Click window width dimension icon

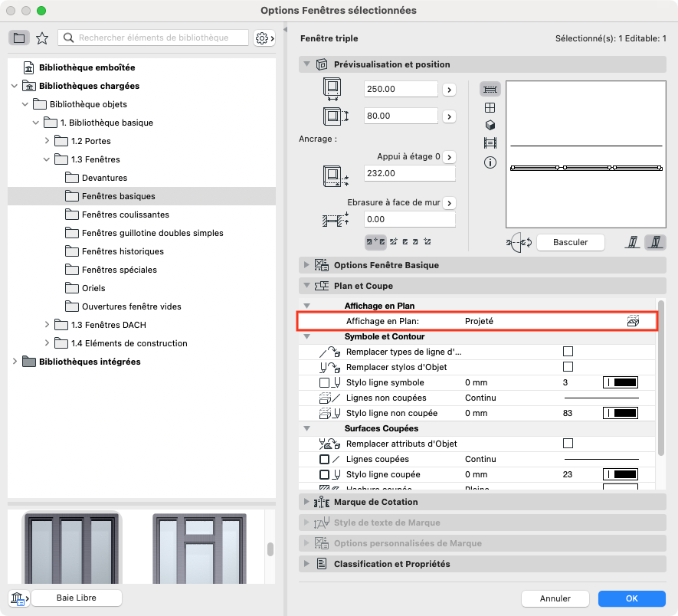coord(332,89)
